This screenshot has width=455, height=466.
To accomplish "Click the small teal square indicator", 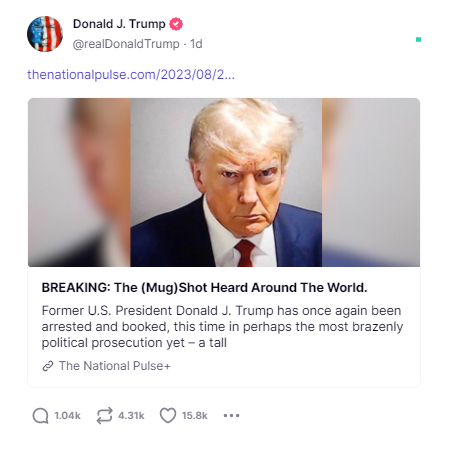I will [x=418, y=40].
